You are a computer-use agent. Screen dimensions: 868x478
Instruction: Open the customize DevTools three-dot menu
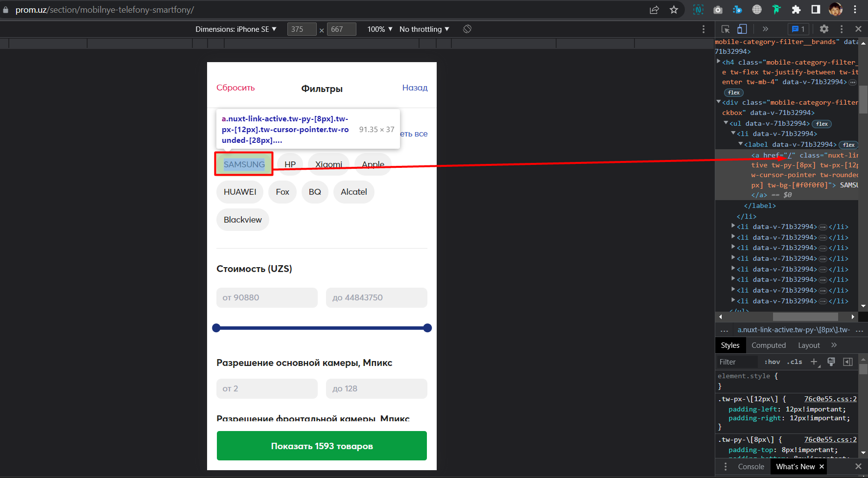click(842, 29)
